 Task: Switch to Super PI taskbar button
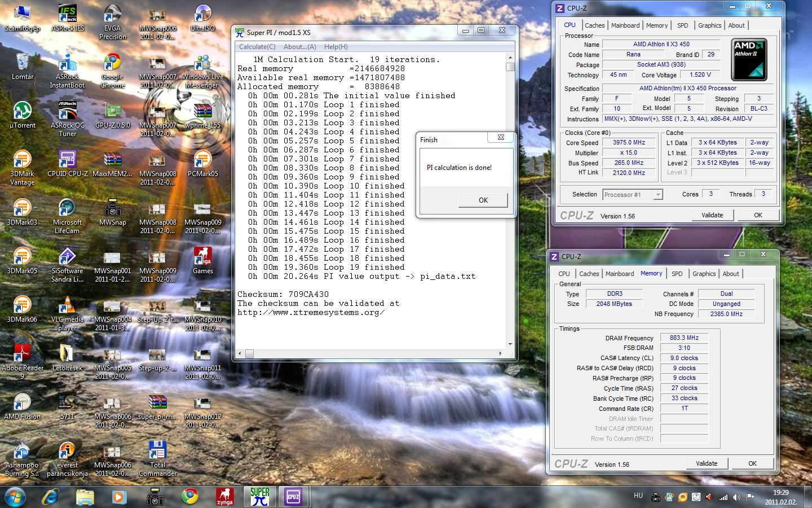coord(260,497)
